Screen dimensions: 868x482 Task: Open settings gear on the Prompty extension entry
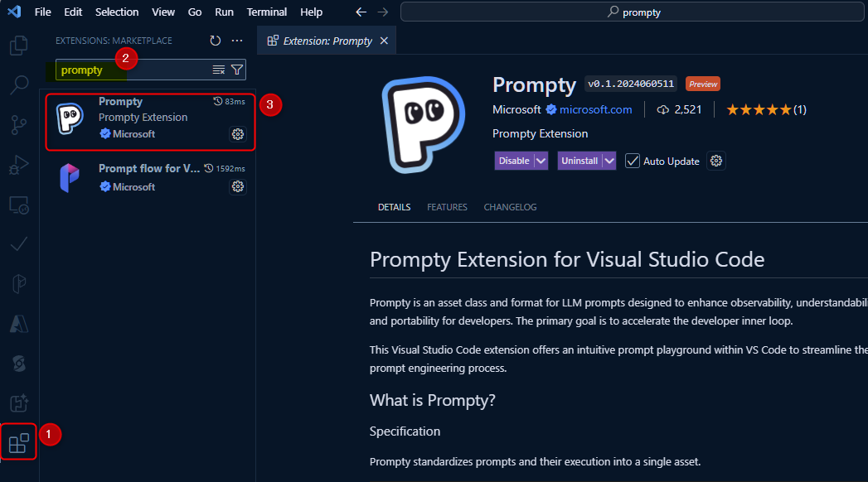click(238, 134)
